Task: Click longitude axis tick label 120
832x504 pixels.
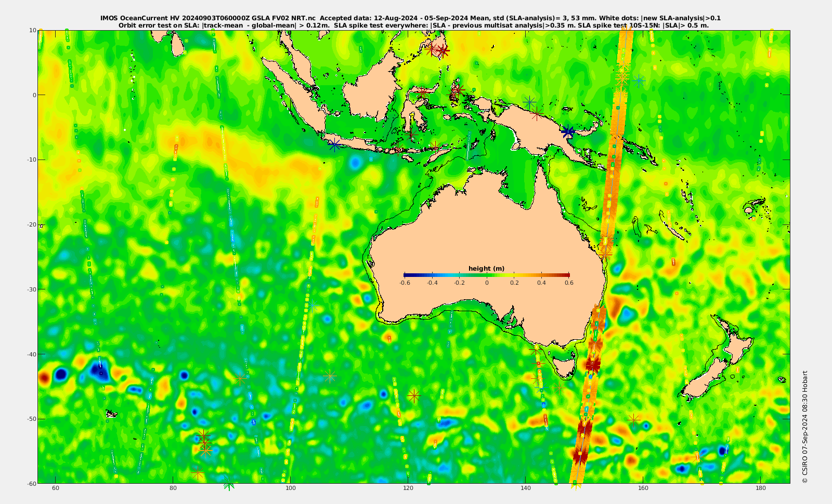Action: tap(408, 488)
